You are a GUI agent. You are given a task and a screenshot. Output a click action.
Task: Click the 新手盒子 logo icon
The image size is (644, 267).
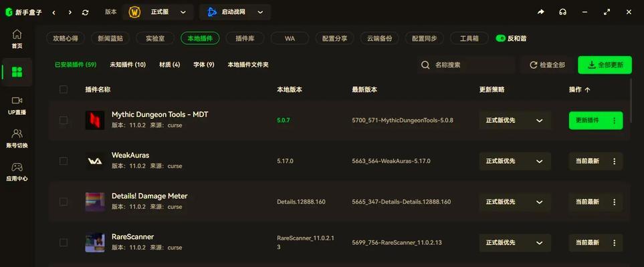click(x=9, y=12)
